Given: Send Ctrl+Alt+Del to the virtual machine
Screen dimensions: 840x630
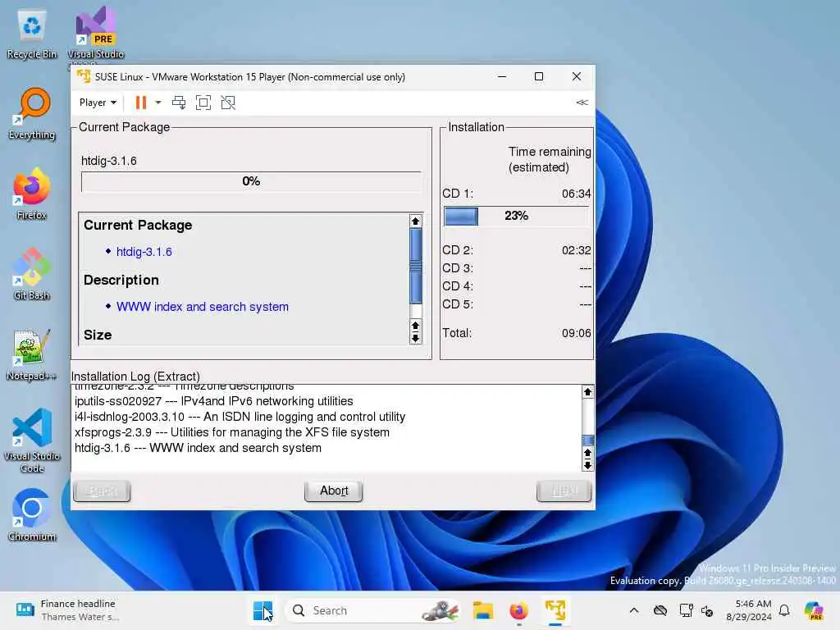Looking at the screenshot, I should click(179, 103).
